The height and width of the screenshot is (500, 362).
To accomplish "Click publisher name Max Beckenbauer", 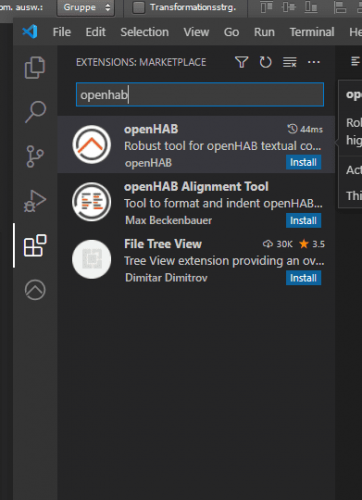I will 168,220.
